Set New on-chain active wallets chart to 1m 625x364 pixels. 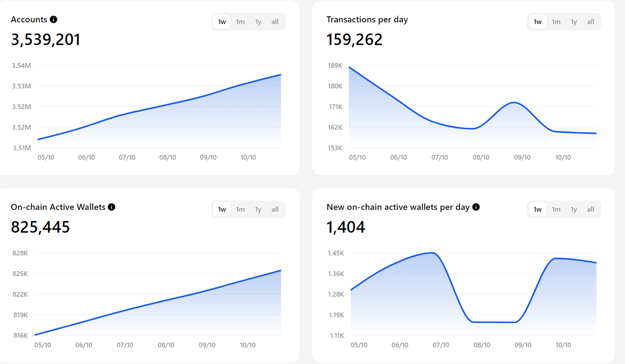click(x=556, y=209)
